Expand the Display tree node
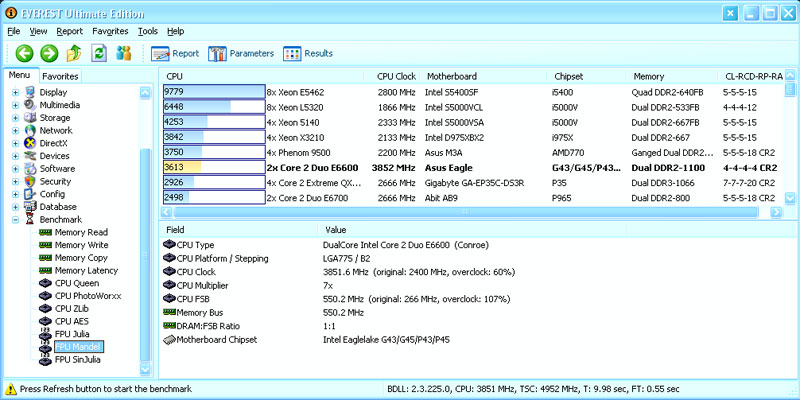Viewport: 800px width, 400px height. click(15, 92)
